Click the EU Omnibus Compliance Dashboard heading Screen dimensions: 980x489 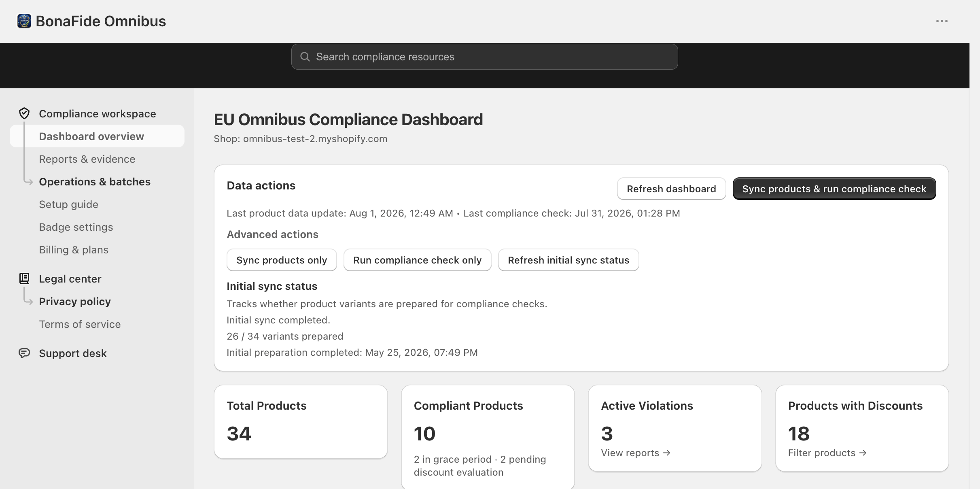(x=348, y=119)
